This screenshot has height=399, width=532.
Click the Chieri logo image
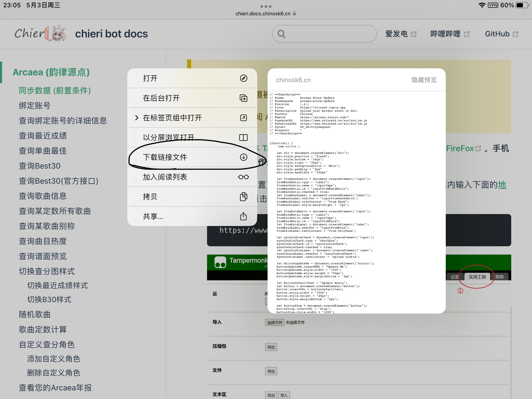(x=40, y=34)
